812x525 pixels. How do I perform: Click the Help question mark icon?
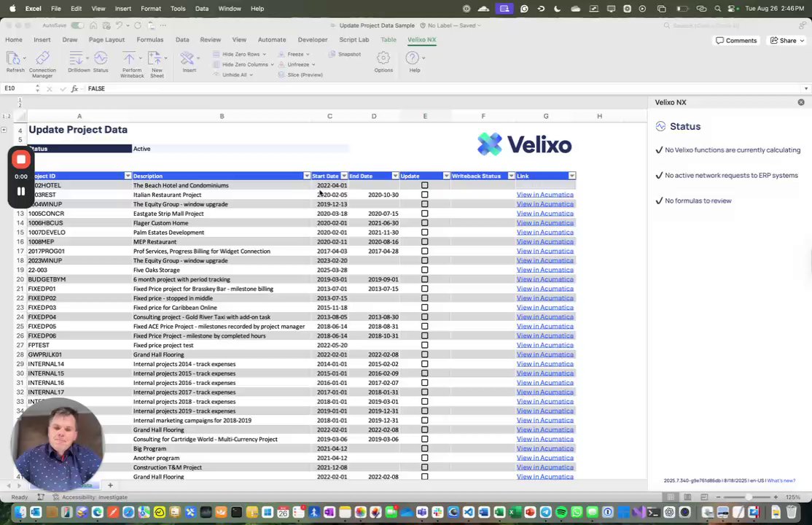coord(413,58)
